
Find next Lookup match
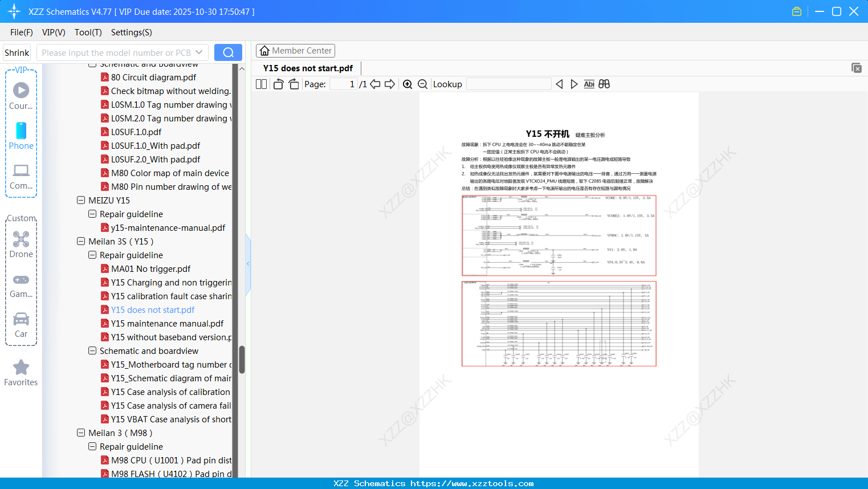574,84
